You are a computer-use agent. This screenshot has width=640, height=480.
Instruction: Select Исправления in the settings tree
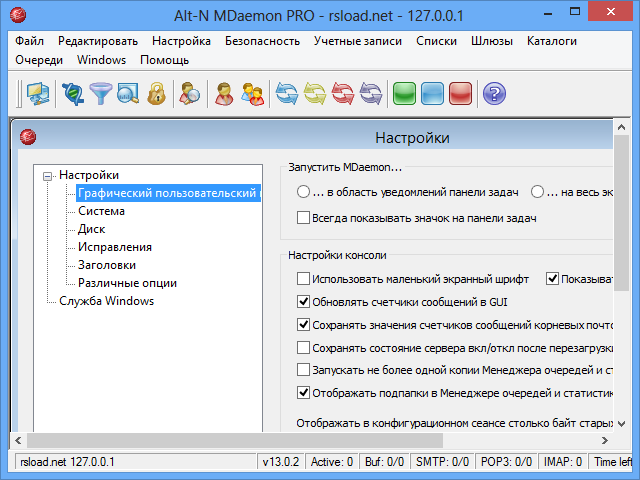pyautogui.click(x=115, y=247)
